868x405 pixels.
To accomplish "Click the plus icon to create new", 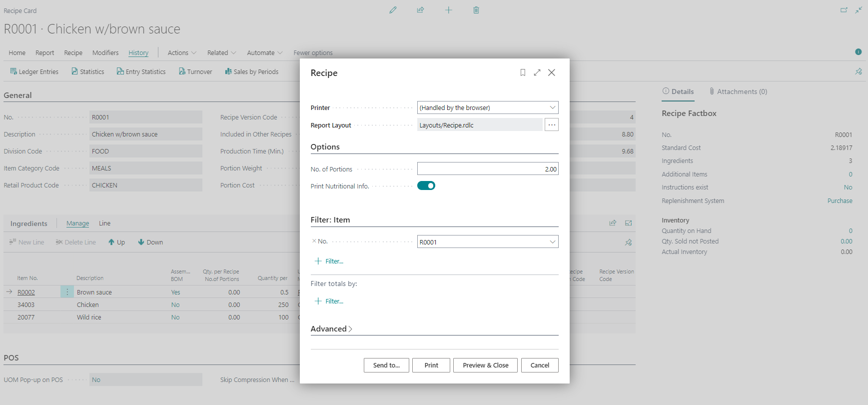I will 449,10.
